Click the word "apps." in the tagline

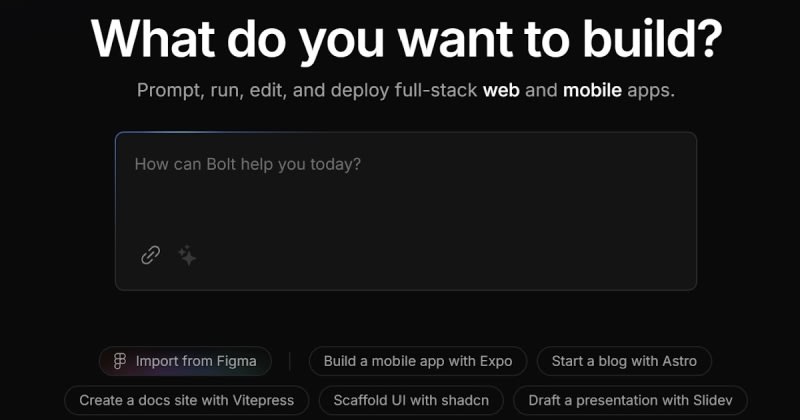651,90
